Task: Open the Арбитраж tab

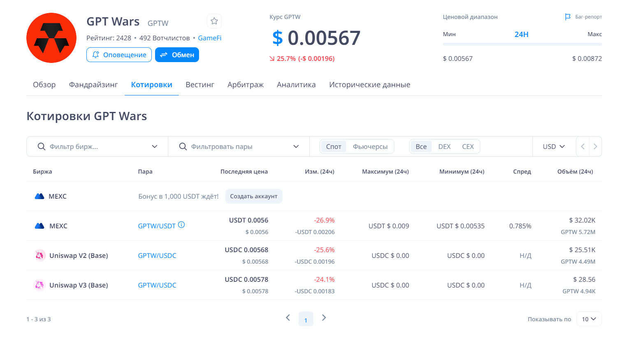Action: [246, 85]
